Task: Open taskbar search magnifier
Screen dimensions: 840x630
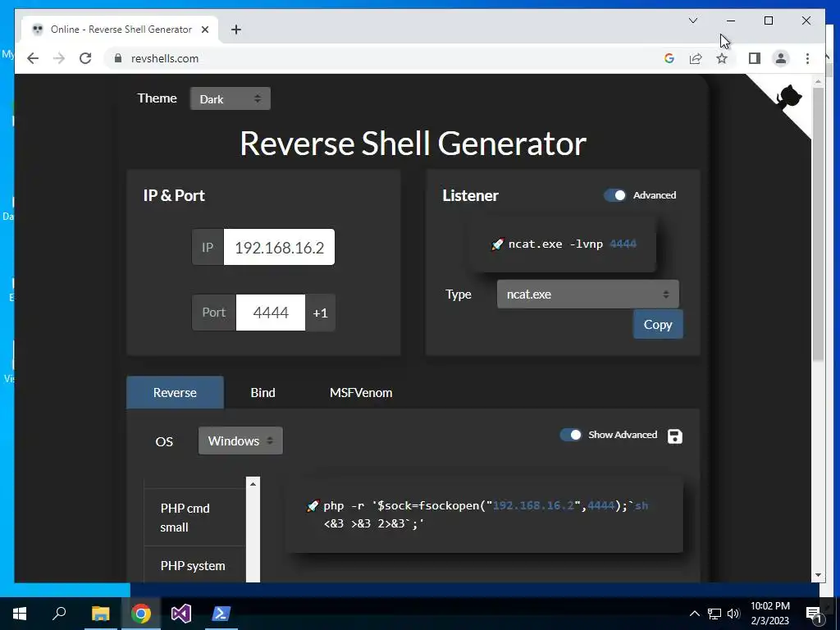Action: (x=59, y=614)
